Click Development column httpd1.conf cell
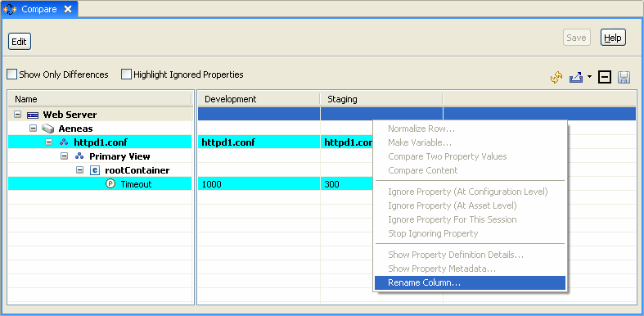Image resolution: width=644 pixels, height=316 pixels. click(259, 142)
